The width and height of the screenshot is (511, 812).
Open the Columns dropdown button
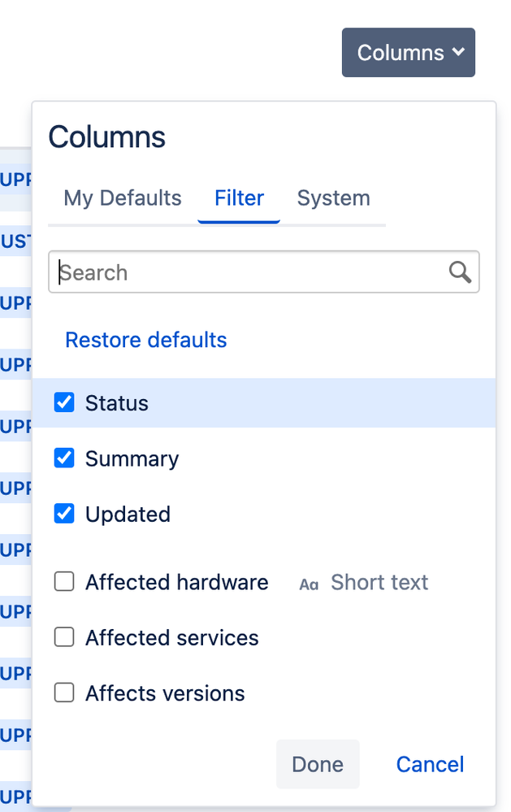tap(409, 52)
